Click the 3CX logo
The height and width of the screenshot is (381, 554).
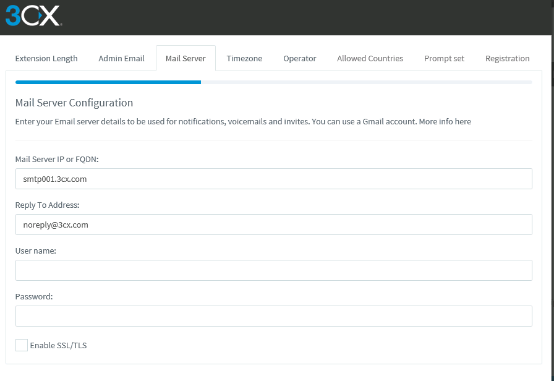(34, 16)
